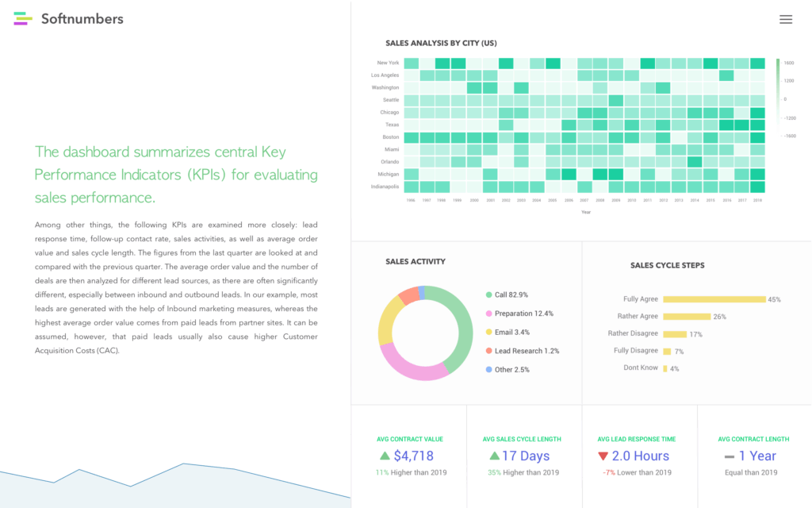Click the Boston row label in heatmap

click(x=389, y=137)
